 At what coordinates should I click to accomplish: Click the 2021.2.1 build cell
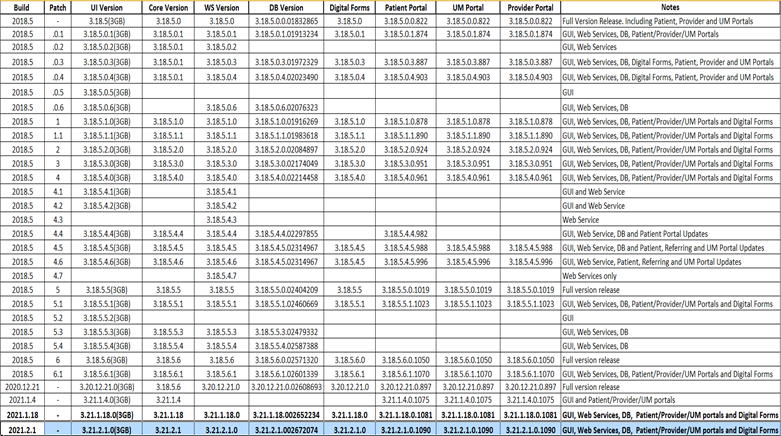click(21, 428)
